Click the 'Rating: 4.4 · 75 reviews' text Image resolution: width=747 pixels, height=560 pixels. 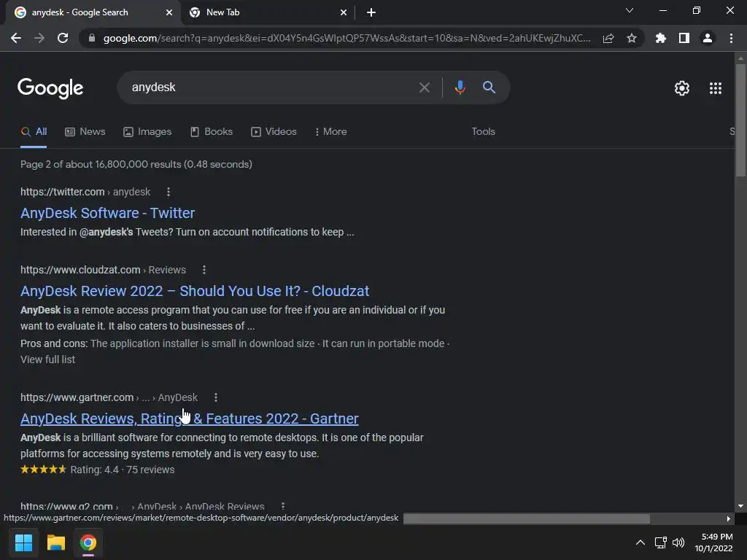123,470
